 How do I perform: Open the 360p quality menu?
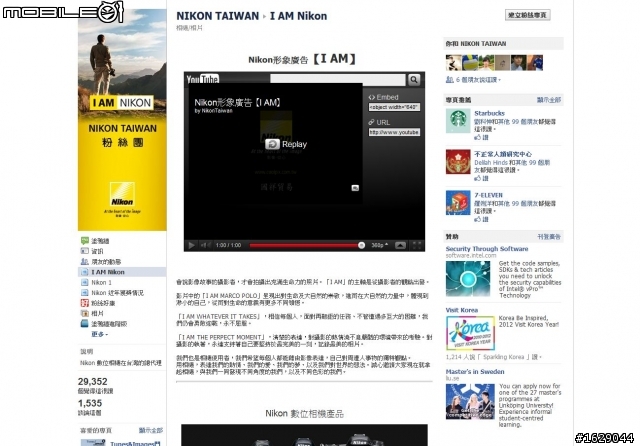pyautogui.click(x=379, y=245)
